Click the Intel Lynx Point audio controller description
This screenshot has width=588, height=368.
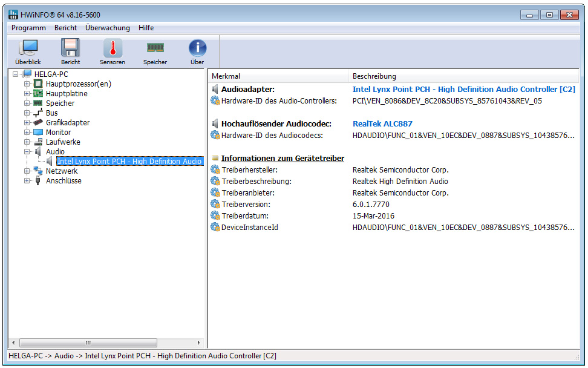click(463, 90)
